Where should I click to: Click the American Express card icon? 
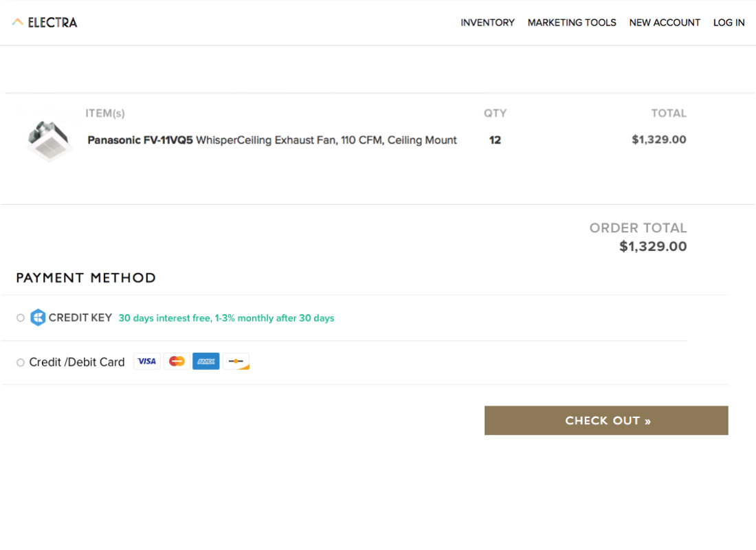206,362
